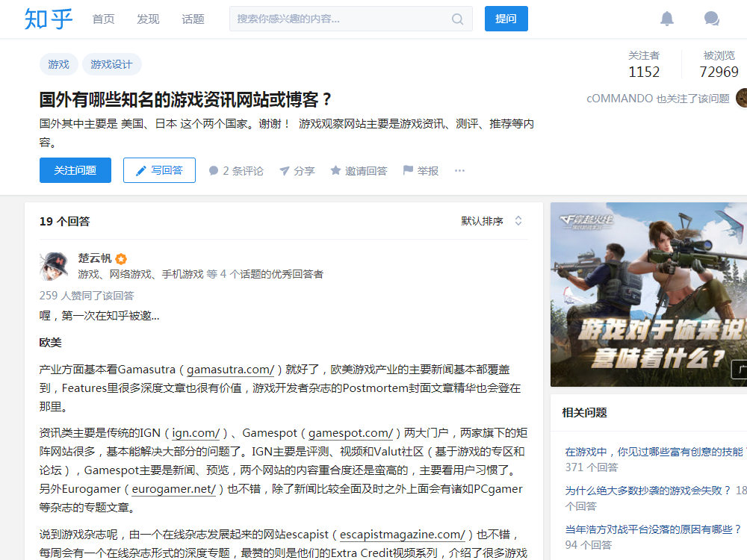Screen dimensions: 747x560
Task: Open the gamasutra.com/ link
Action: click(231, 369)
